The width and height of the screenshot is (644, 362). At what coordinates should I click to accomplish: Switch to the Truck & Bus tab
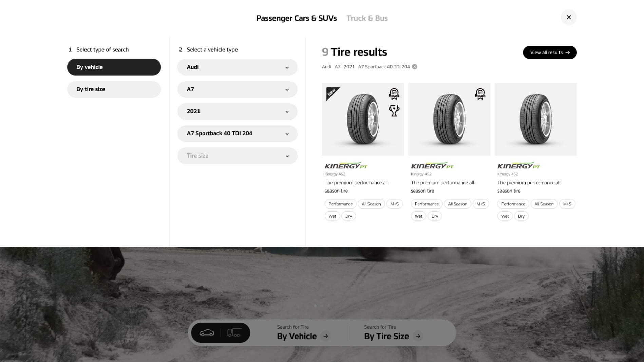367,18
